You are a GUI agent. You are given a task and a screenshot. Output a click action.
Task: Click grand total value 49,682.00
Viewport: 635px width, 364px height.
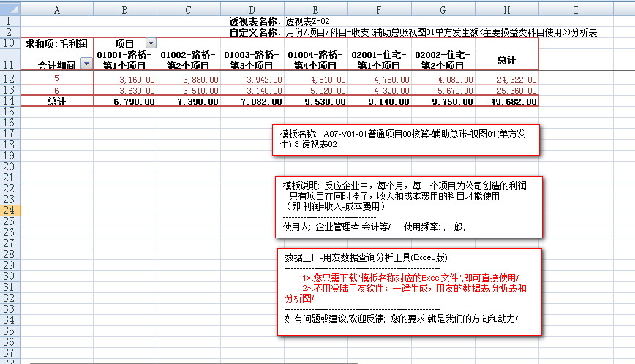[506, 102]
